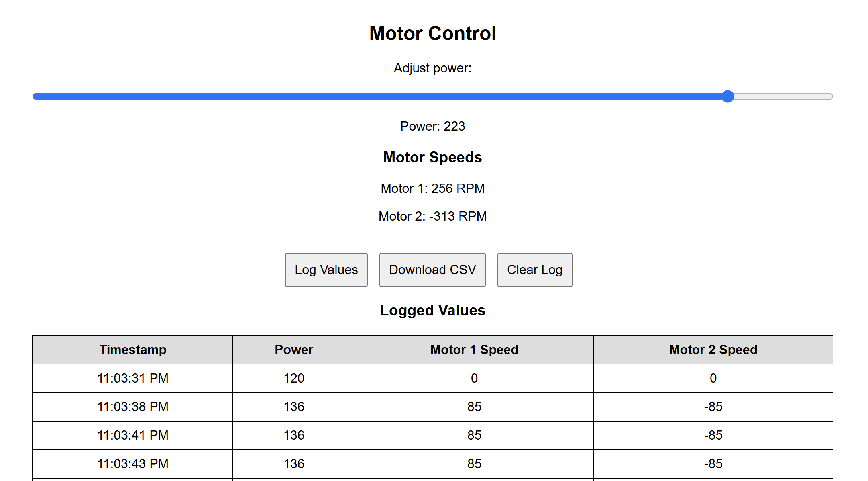This screenshot has height=481, width=868.
Task: Click the Motor Control page heading
Action: point(432,33)
